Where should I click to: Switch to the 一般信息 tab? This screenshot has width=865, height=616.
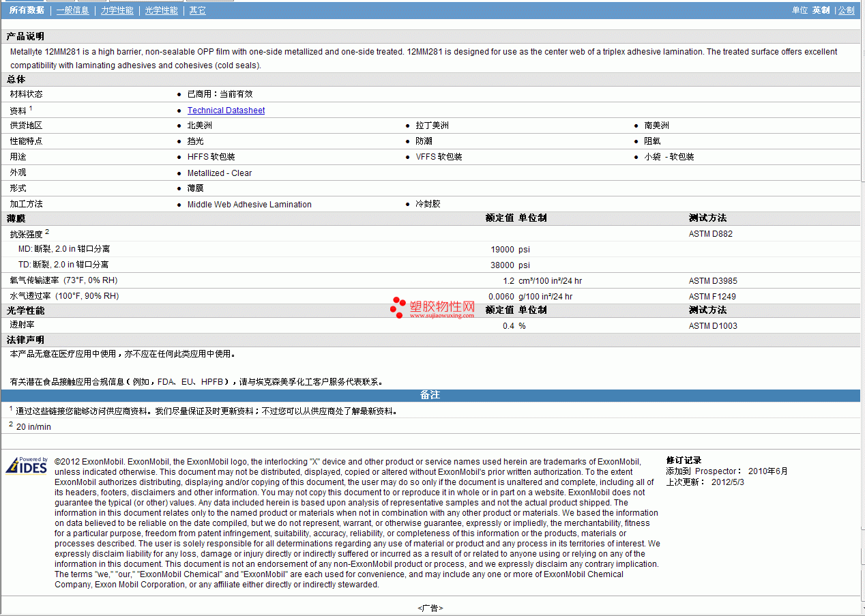click(x=72, y=10)
